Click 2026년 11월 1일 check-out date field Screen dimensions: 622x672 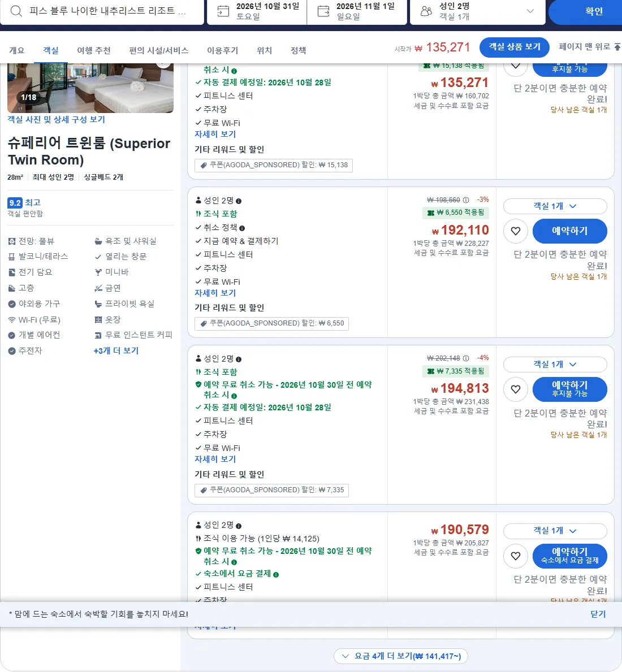click(357, 11)
